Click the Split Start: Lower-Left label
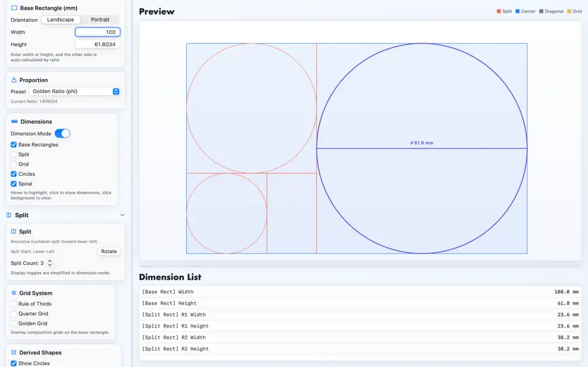The width and height of the screenshot is (588, 367). click(33, 252)
